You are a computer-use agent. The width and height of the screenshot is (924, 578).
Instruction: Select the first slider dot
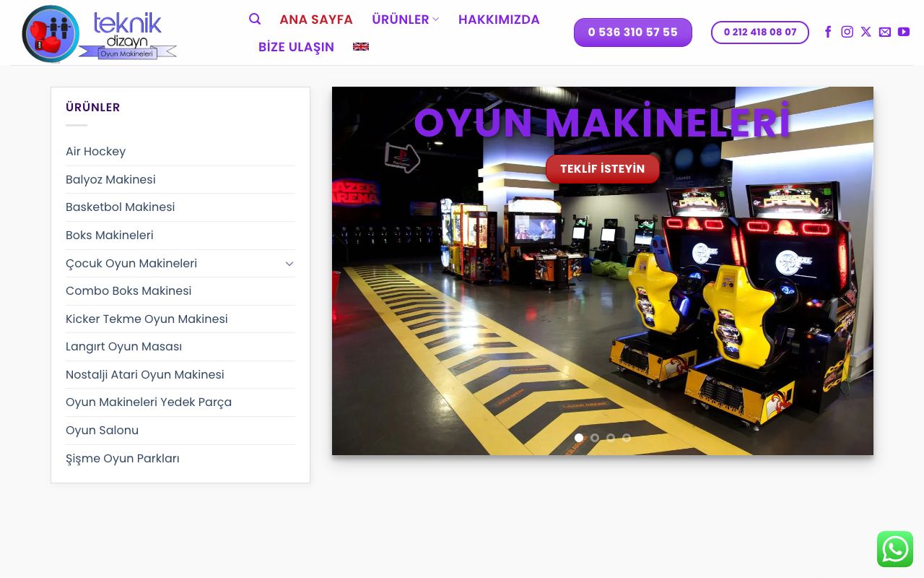(579, 438)
